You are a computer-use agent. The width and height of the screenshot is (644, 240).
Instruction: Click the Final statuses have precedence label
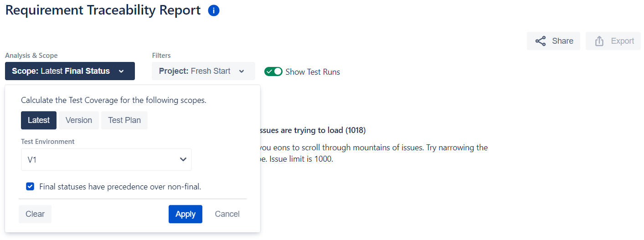(120, 186)
